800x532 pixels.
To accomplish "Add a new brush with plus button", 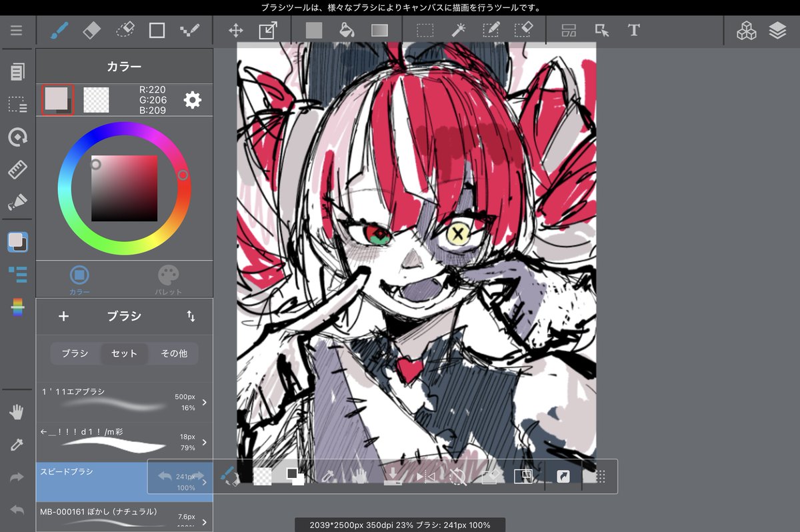I will [63, 316].
